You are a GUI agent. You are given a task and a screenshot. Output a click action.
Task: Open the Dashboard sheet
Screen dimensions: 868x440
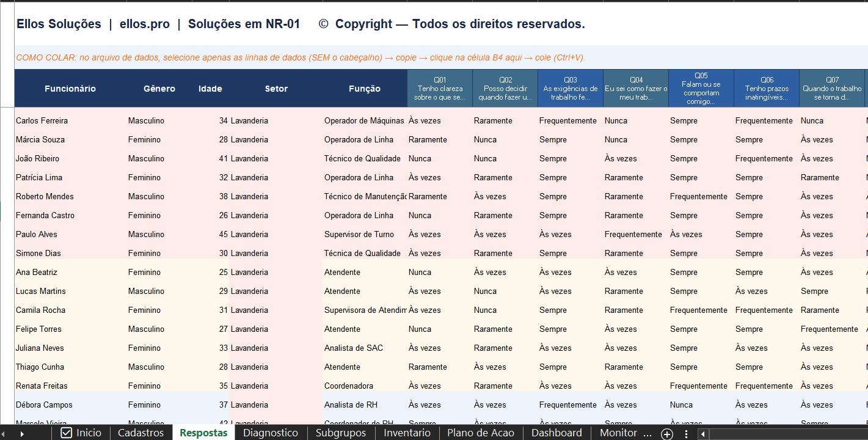556,433
